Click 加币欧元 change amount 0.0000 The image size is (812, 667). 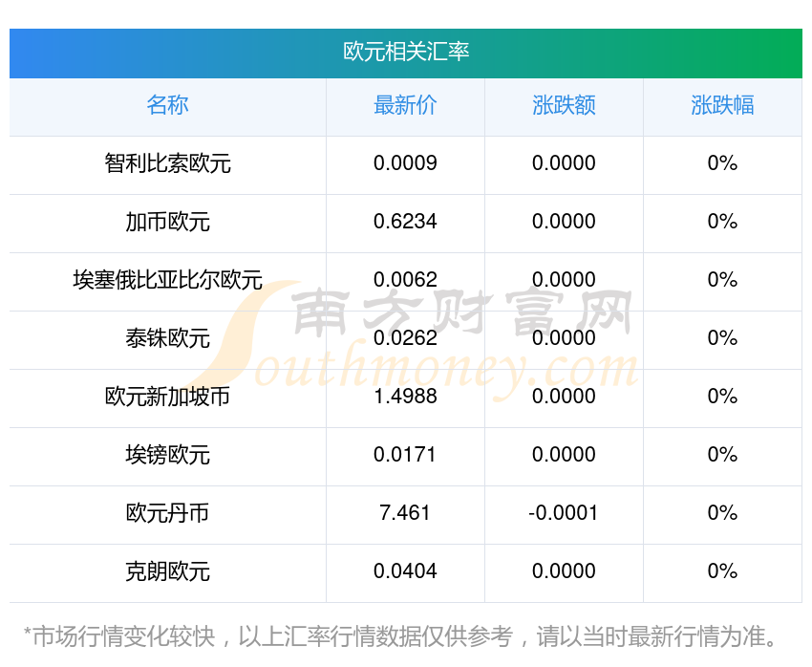click(x=564, y=222)
